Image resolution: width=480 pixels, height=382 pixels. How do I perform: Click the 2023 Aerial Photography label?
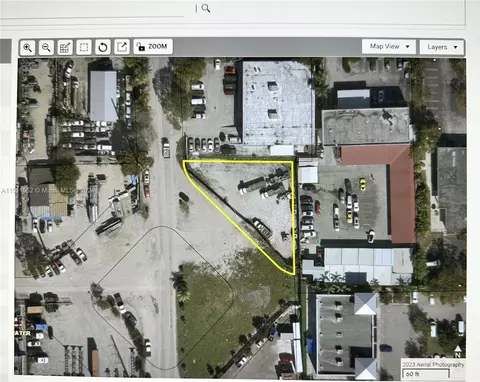point(433,364)
